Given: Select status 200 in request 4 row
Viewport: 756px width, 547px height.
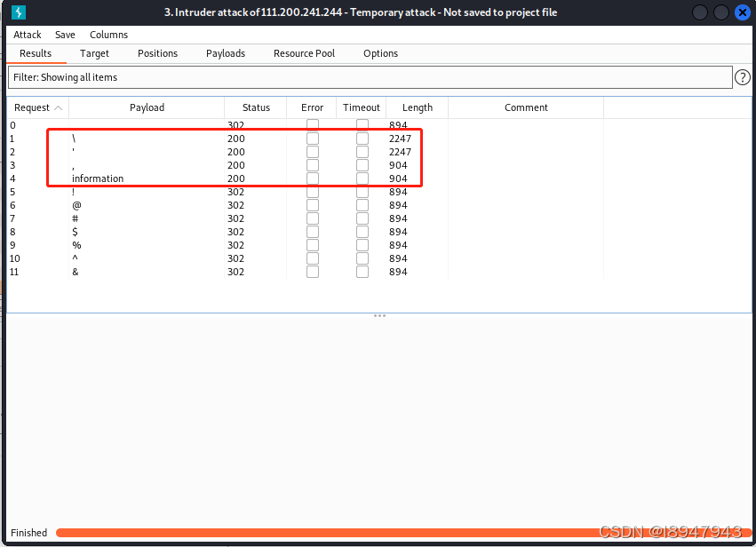Looking at the screenshot, I should click(235, 178).
